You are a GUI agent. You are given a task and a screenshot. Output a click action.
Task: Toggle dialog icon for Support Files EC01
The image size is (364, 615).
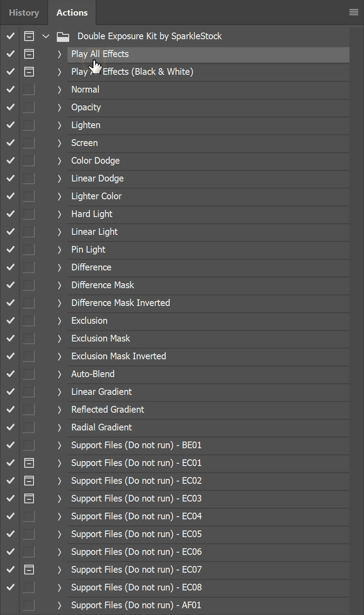[29, 463]
